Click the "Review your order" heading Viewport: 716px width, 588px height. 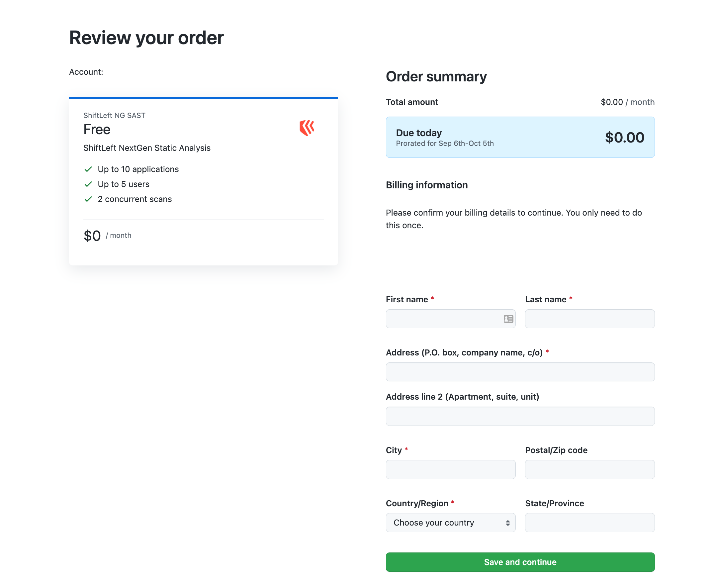click(x=146, y=38)
